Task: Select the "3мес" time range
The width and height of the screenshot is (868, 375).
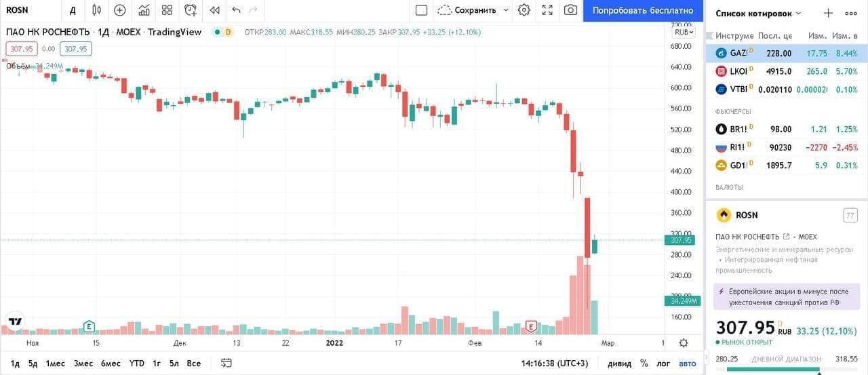Action: 83,363
